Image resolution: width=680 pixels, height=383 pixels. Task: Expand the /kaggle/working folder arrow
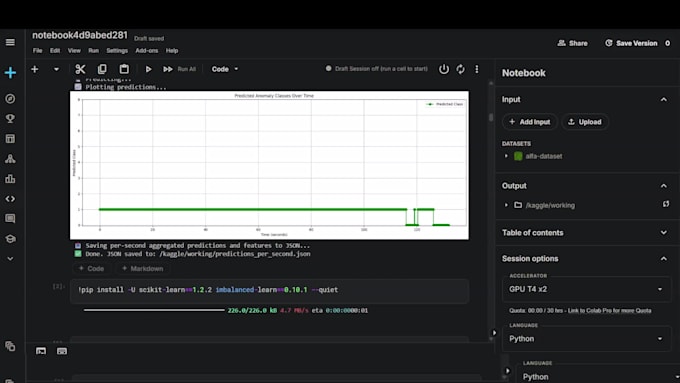coord(506,205)
